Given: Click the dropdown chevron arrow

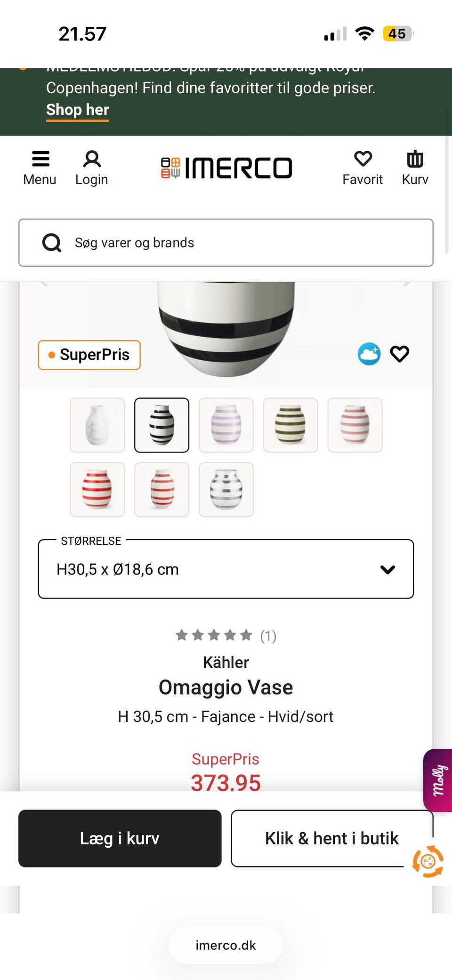Looking at the screenshot, I should point(387,569).
